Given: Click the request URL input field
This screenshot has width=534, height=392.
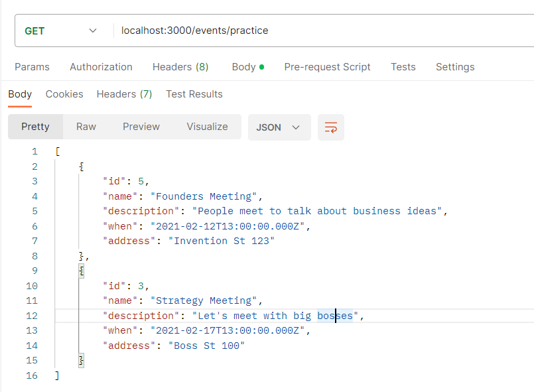Looking at the screenshot, I should point(318,31).
